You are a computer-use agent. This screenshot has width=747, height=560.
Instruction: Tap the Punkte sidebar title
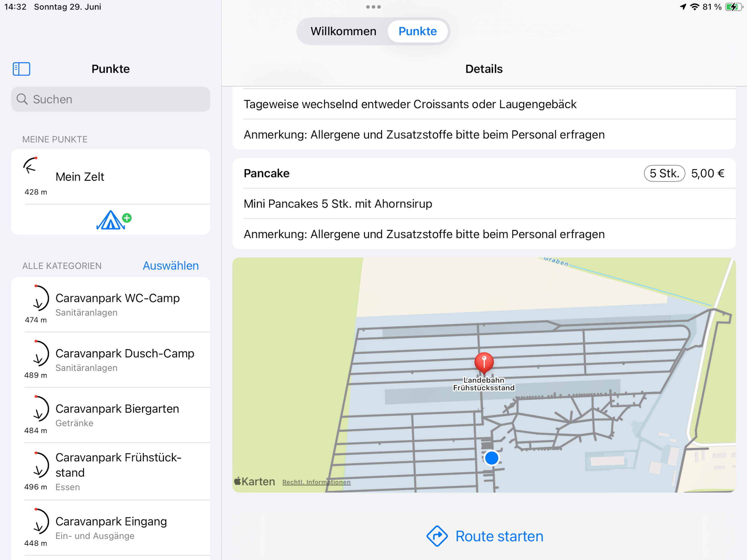pos(111,69)
